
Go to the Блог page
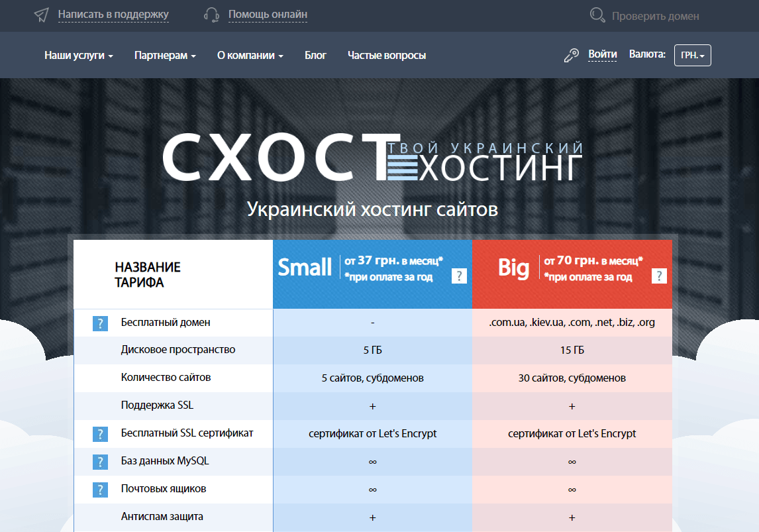(x=315, y=56)
